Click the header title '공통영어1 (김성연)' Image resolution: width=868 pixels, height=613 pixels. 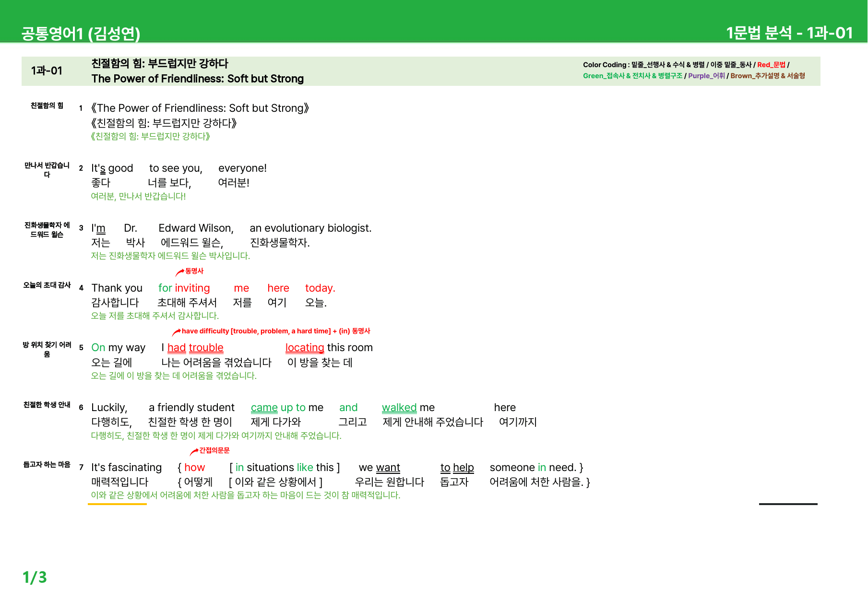coord(81,33)
